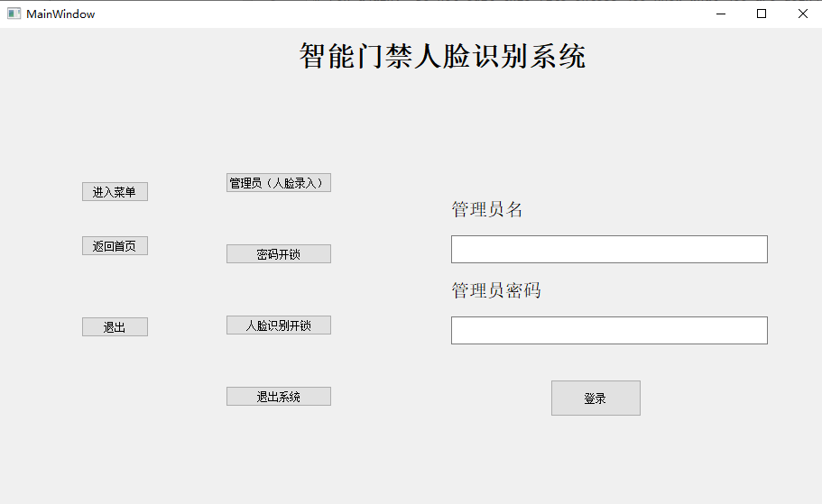Click the 管理员名 label
The image size is (822, 504).
click(x=487, y=210)
